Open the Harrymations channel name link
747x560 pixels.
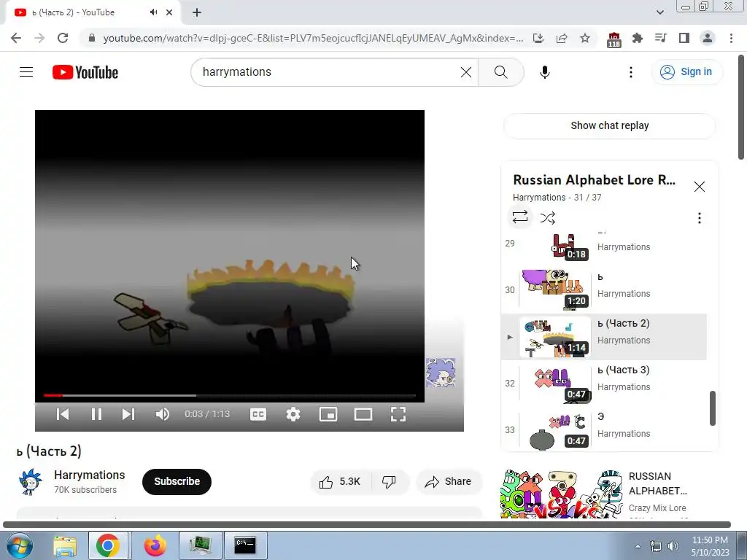tap(90, 475)
